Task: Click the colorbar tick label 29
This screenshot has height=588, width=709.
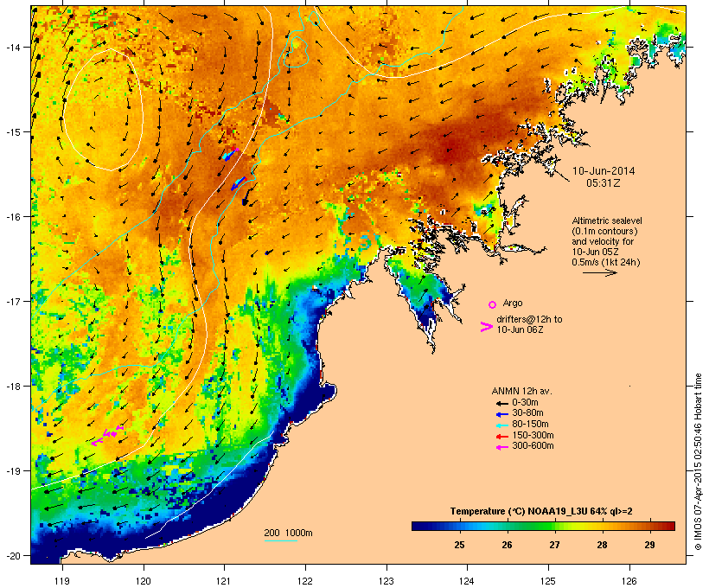Action: coord(649,545)
